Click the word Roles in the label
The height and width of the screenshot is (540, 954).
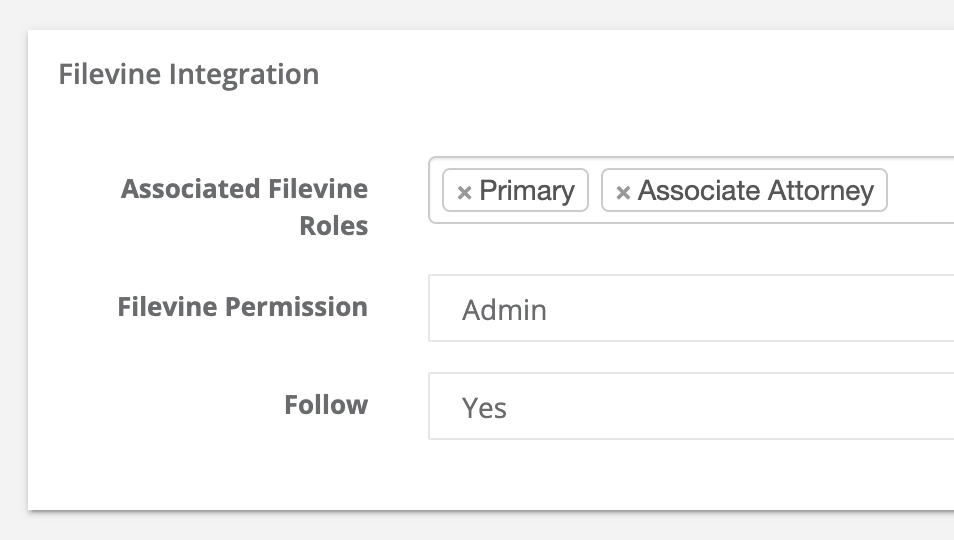tap(333, 226)
